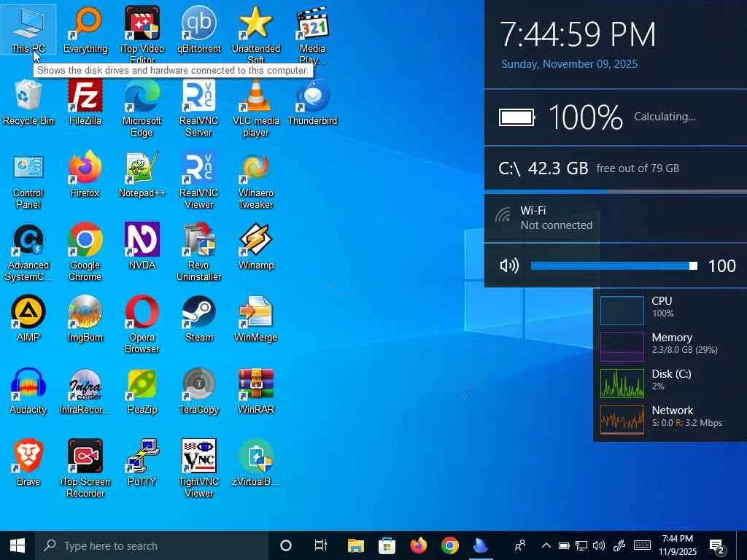747x560 pixels.
Task: Select the InfraRecorder shortcut
Action: (85, 391)
